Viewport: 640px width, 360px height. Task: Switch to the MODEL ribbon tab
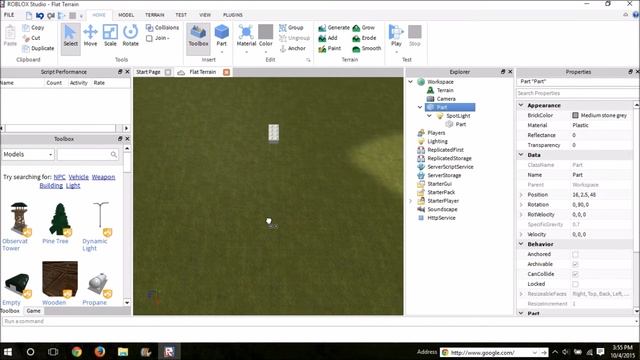(126, 15)
